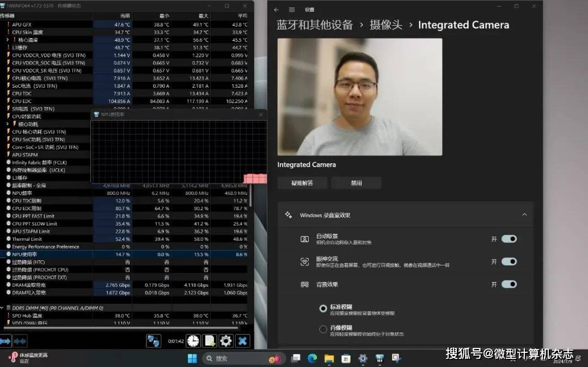Open Task View on the taskbar
The height and width of the screenshot is (367, 588).
click(x=296, y=358)
